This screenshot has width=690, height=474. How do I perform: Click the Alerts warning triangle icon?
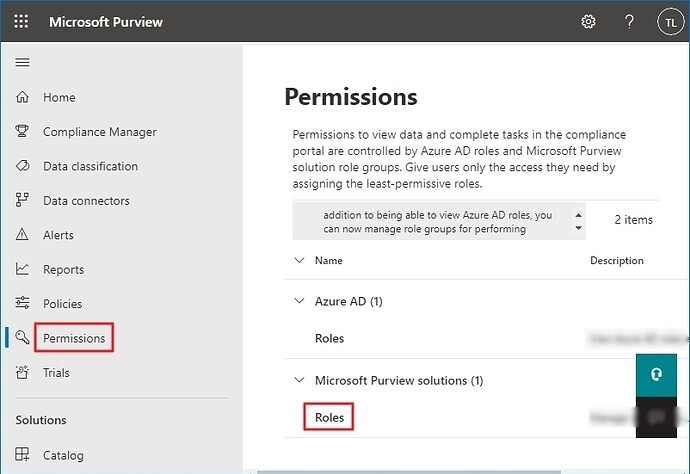tap(22, 235)
